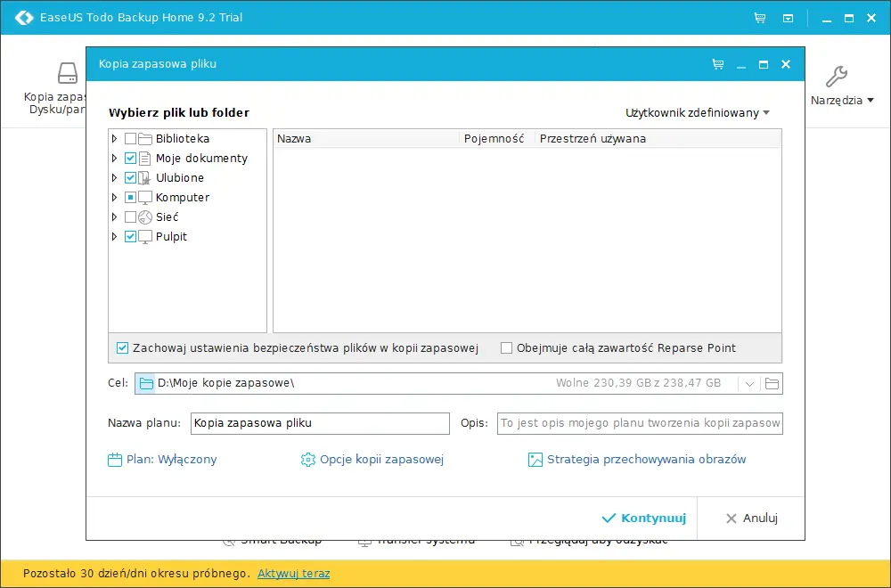Image resolution: width=891 pixels, height=588 pixels.
Task: Uncheck the Moje dokumenty checkbox
Action: pos(130,158)
